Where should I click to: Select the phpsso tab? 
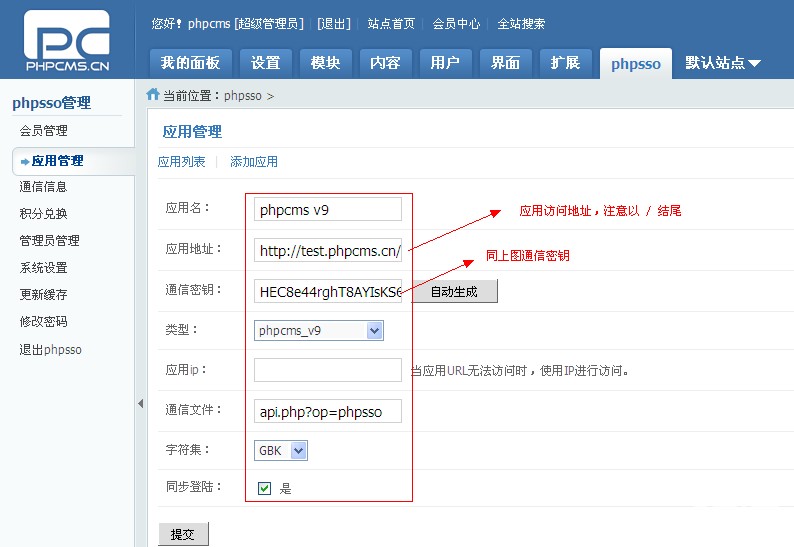(636, 64)
